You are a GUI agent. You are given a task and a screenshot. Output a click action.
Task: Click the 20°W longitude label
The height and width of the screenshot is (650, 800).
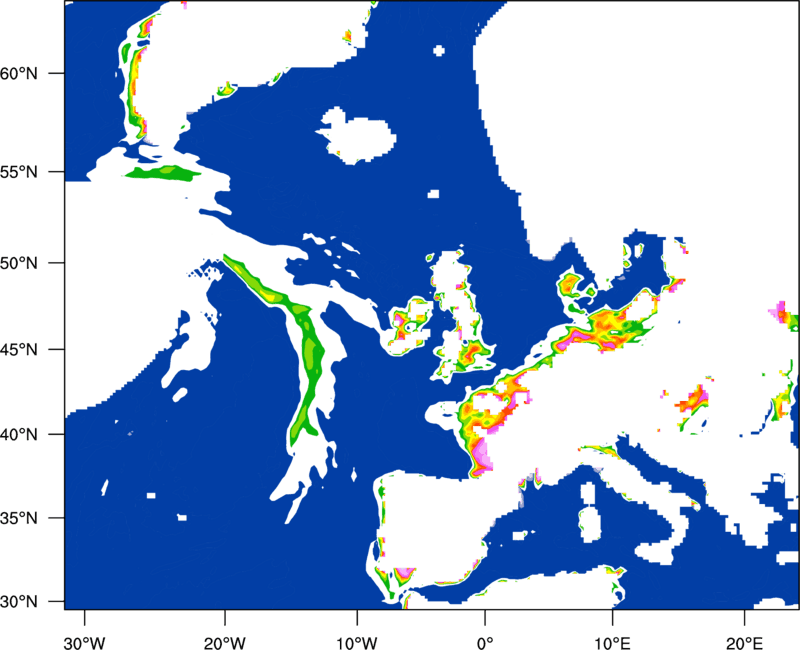click(224, 643)
